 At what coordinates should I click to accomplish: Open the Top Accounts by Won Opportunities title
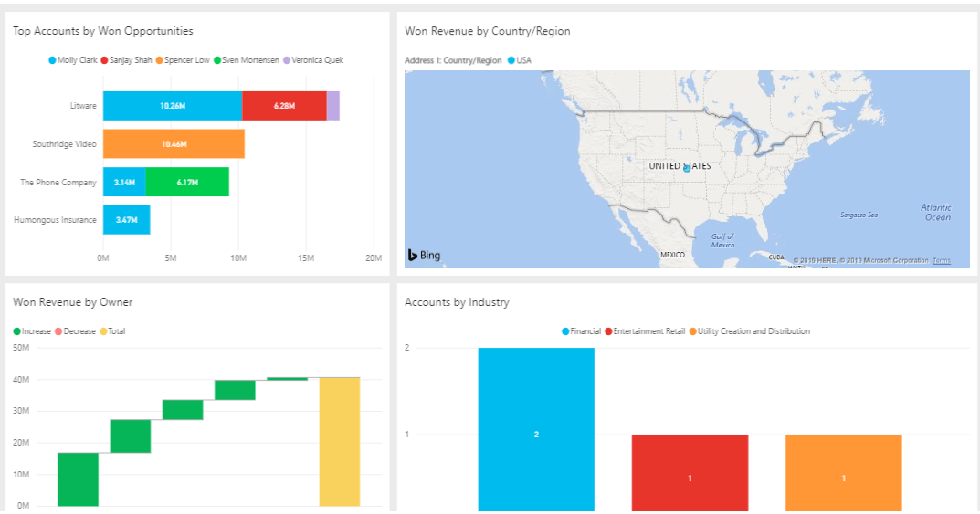103,31
